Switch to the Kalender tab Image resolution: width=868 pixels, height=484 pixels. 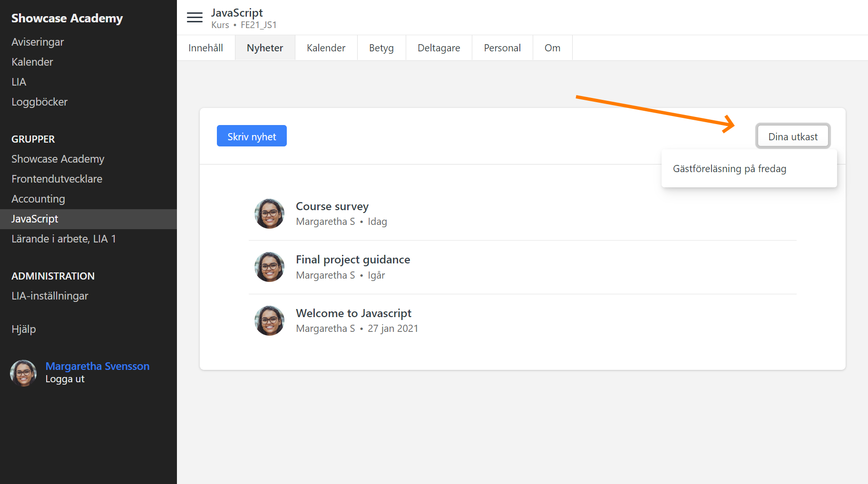[326, 48]
